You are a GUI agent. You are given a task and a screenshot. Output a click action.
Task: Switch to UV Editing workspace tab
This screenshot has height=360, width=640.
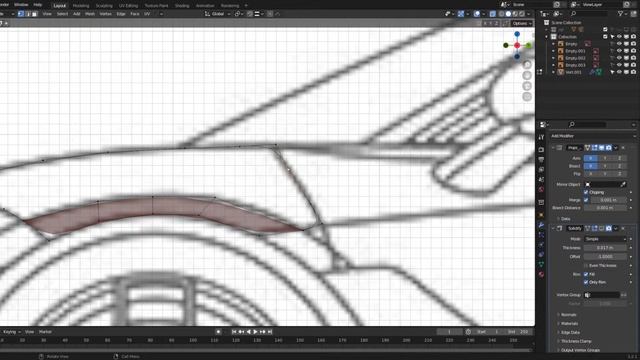click(x=128, y=6)
